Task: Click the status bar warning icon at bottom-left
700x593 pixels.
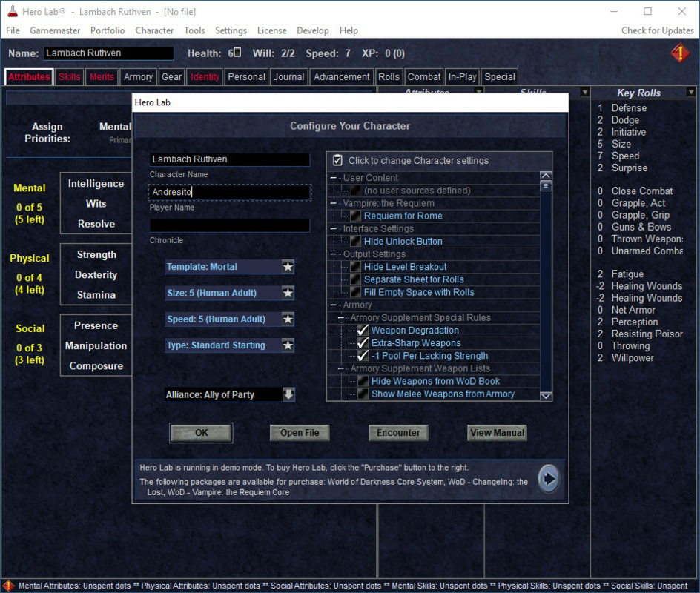Action: click(x=8, y=586)
